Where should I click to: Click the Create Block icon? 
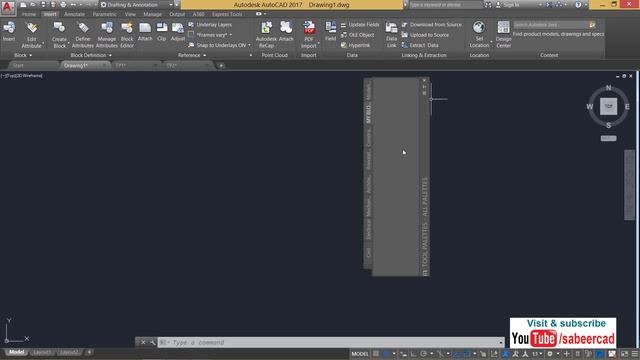coord(59,28)
